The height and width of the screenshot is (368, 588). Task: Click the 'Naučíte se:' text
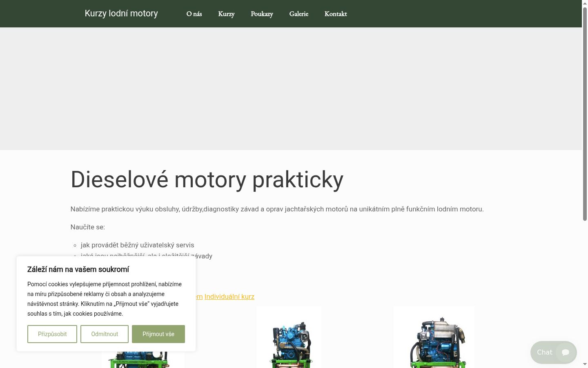(88, 227)
